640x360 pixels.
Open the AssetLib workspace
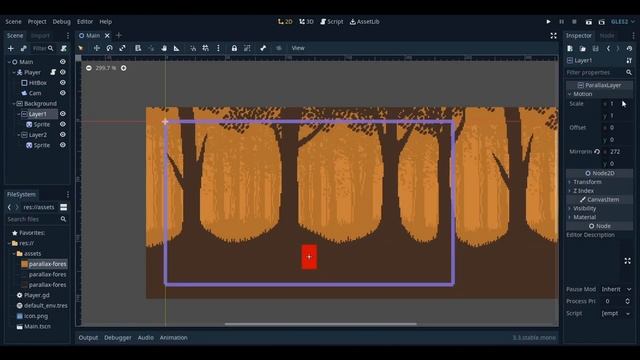pos(364,22)
